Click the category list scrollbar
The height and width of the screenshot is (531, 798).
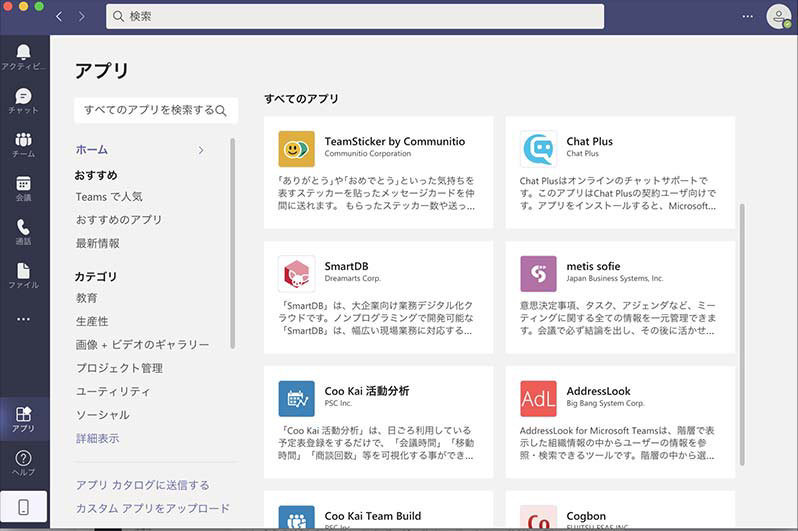(233, 243)
